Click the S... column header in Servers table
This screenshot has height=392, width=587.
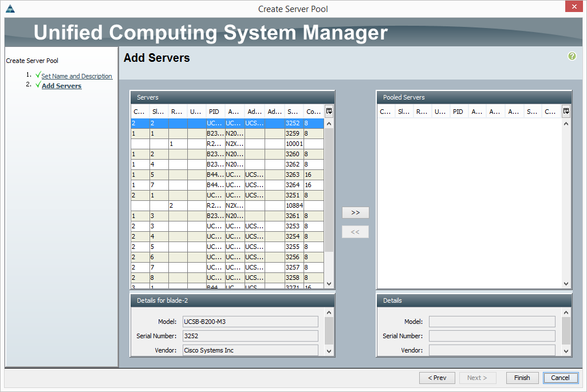click(293, 112)
